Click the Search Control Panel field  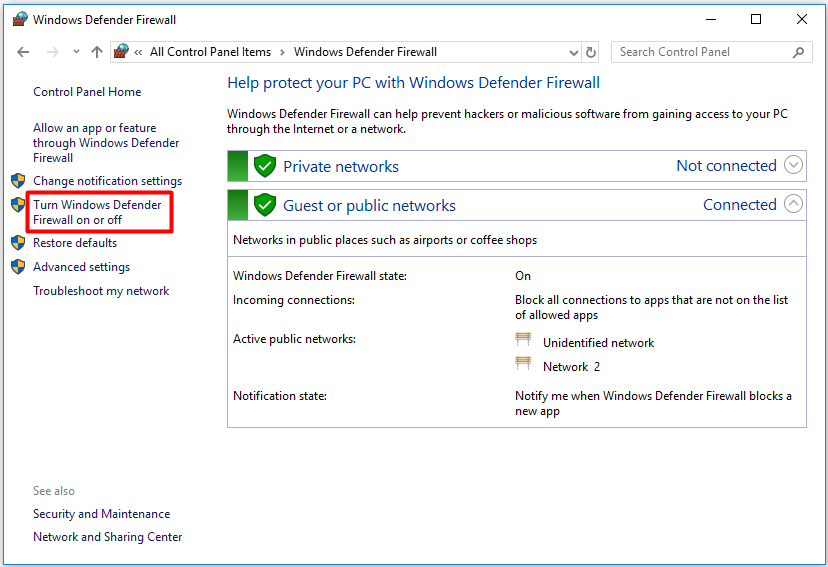[700, 52]
